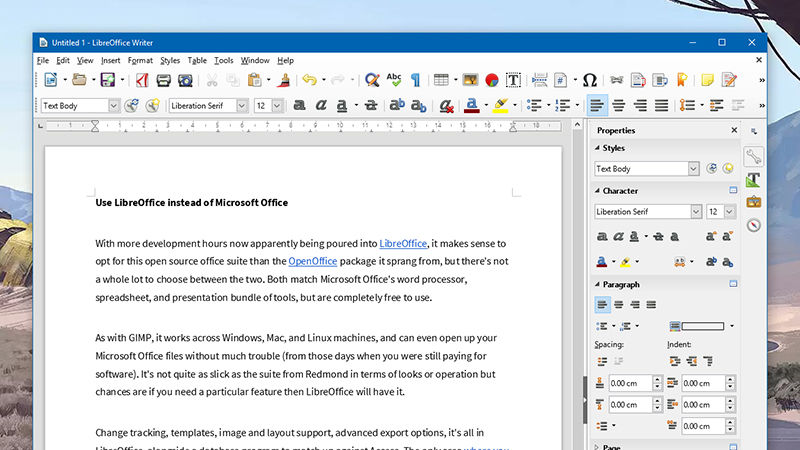The image size is (800, 450).
Task: Click the Paste clipboard icon
Action: coord(254,80)
